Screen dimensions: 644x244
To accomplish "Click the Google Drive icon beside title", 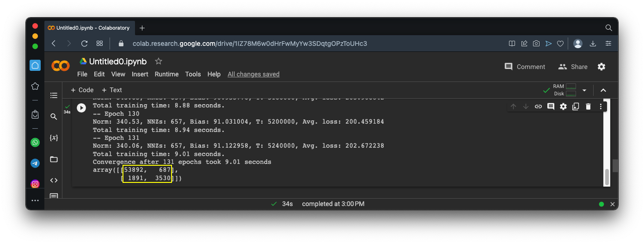I will pyautogui.click(x=83, y=61).
